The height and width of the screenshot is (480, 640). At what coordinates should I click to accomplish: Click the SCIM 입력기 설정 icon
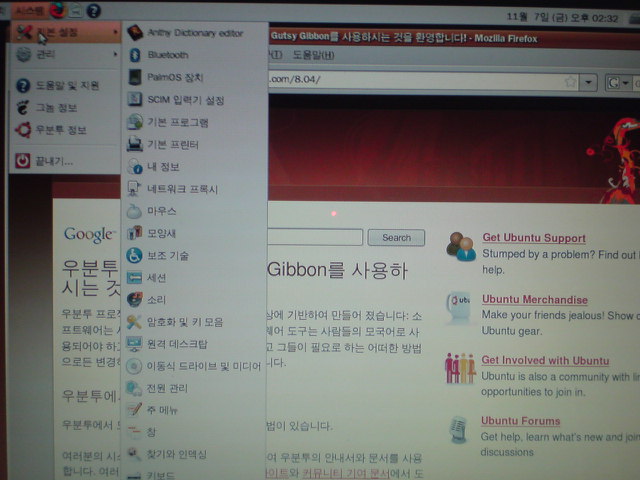pos(135,99)
